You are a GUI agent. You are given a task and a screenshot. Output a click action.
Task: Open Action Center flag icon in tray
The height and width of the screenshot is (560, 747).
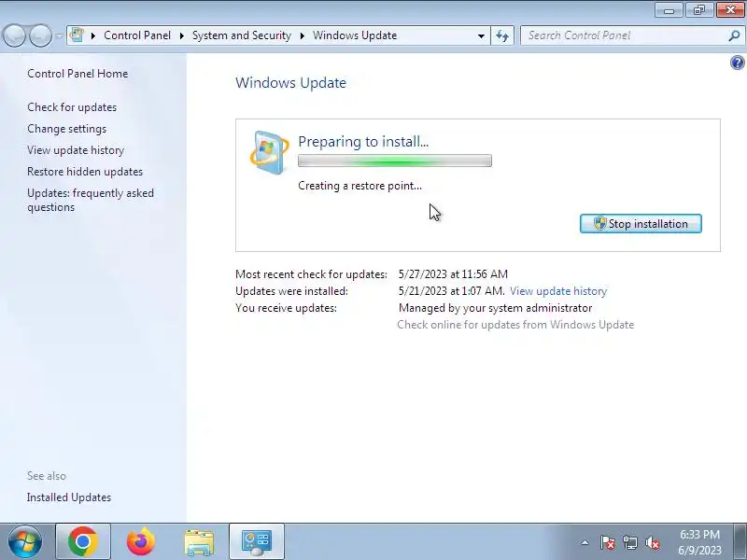coord(607,542)
